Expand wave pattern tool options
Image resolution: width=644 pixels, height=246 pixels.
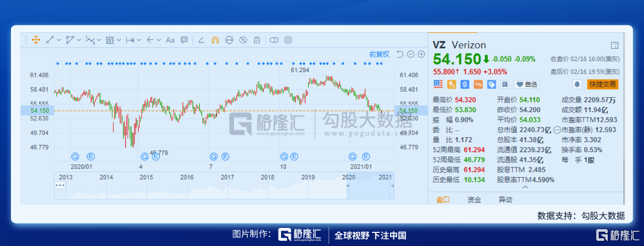(99, 40)
